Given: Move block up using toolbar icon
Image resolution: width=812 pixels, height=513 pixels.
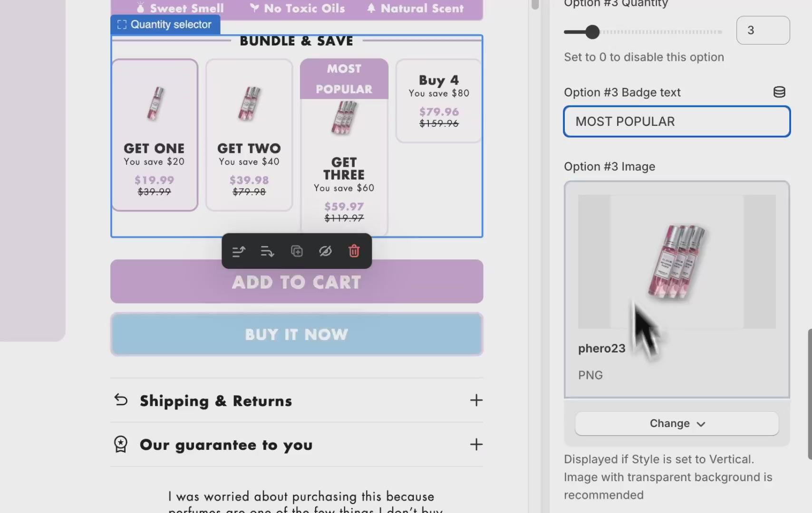Looking at the screenshot, I should click(x=239, y=251).
